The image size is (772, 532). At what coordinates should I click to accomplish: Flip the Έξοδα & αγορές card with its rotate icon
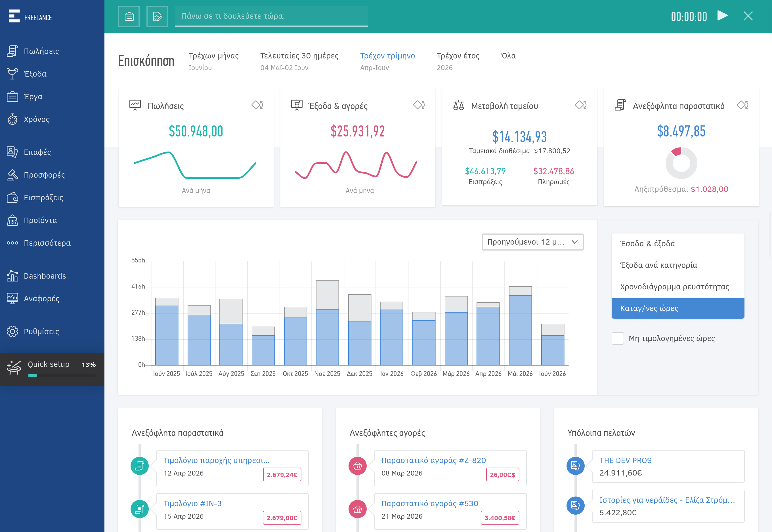419,105
